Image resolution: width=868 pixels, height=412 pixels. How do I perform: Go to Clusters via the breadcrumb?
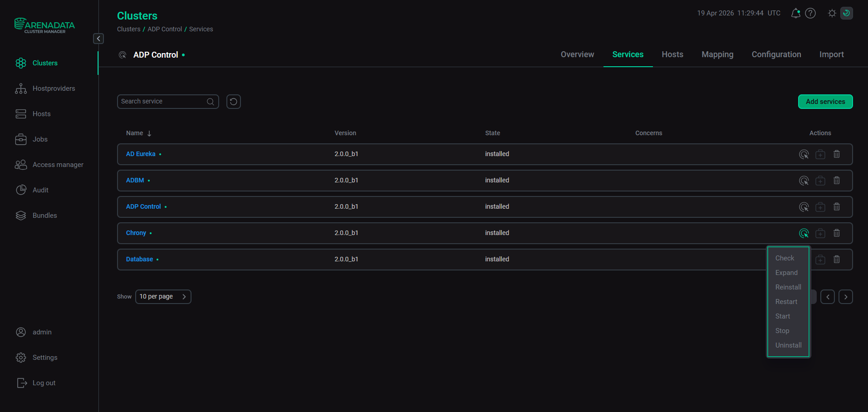point(129,29)
